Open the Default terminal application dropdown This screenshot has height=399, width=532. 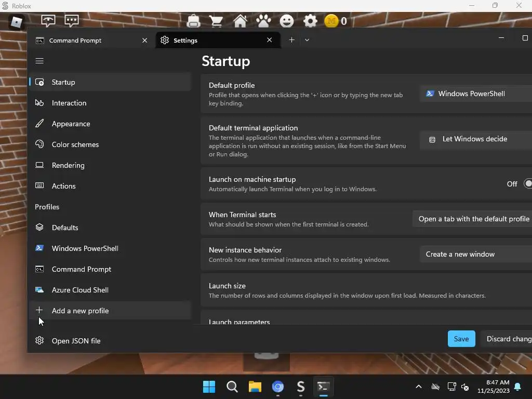click(476, 139)
